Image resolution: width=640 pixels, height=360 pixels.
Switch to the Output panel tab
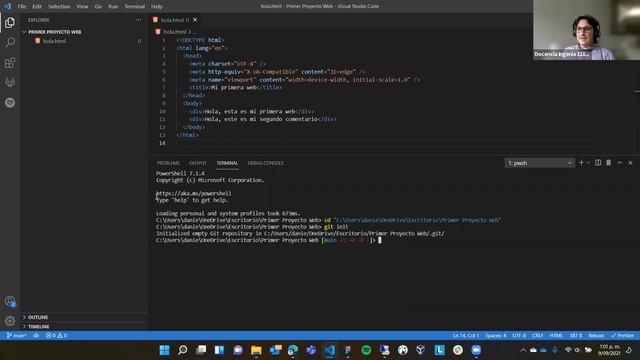click(198, 163)
